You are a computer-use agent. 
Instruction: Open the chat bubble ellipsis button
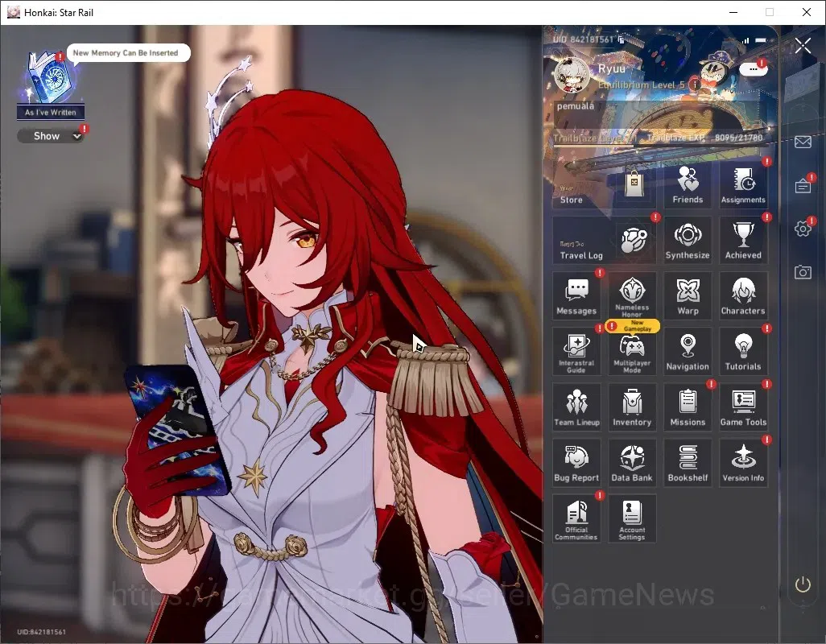point(754,69)
